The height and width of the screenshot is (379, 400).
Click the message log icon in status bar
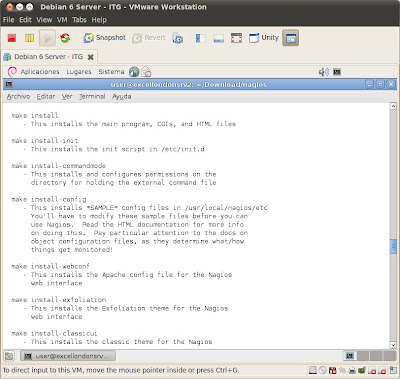point(393,370)
